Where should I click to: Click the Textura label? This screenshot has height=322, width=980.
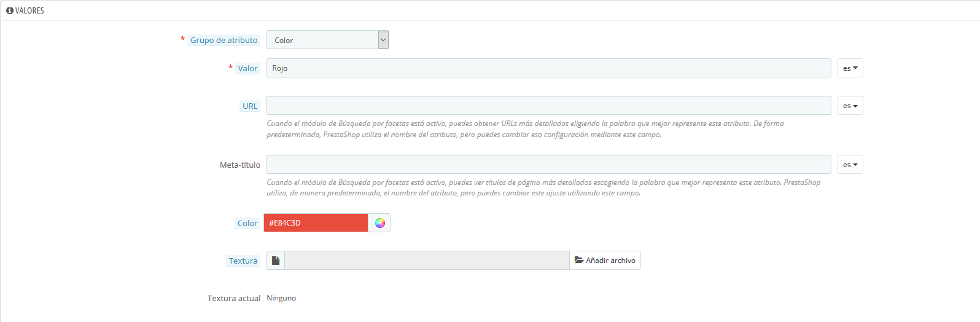tap(243, 261)
